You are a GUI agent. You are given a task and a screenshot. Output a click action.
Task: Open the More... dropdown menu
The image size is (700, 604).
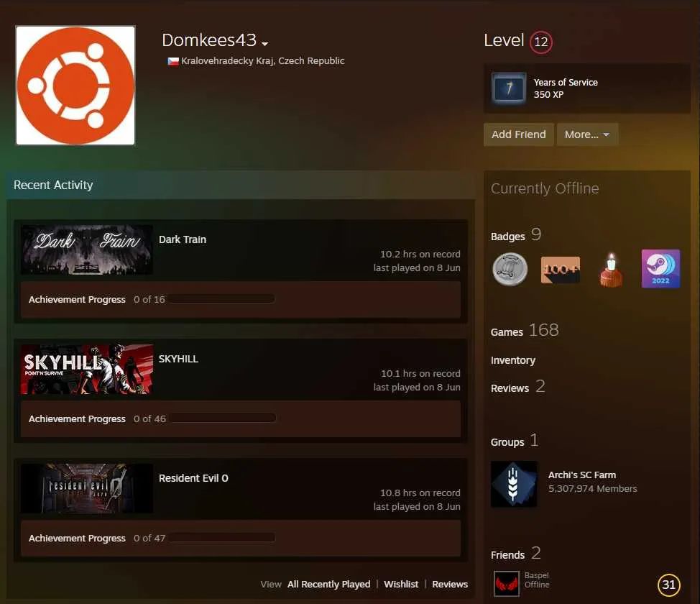point(587,134)
